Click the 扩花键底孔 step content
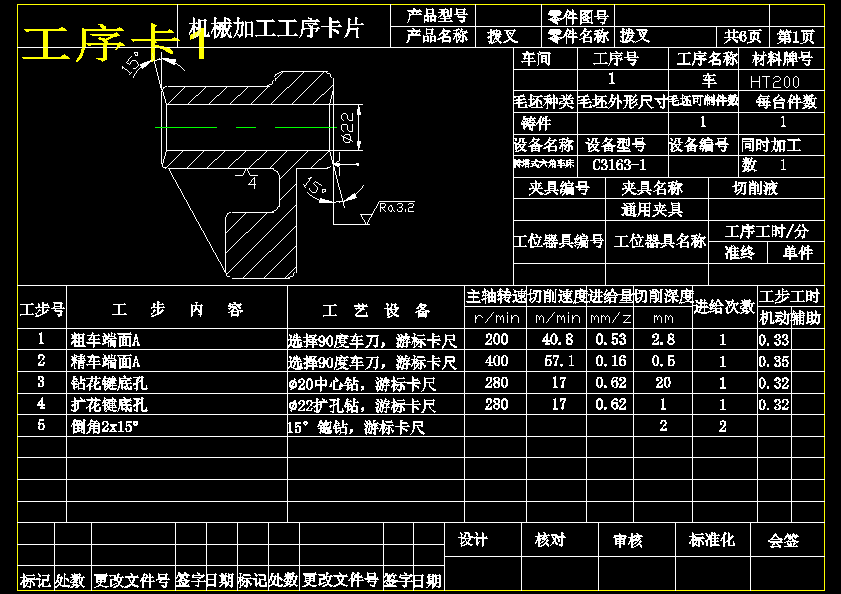The width and height of the screenshot is (841, 594). tap(109, 405)
